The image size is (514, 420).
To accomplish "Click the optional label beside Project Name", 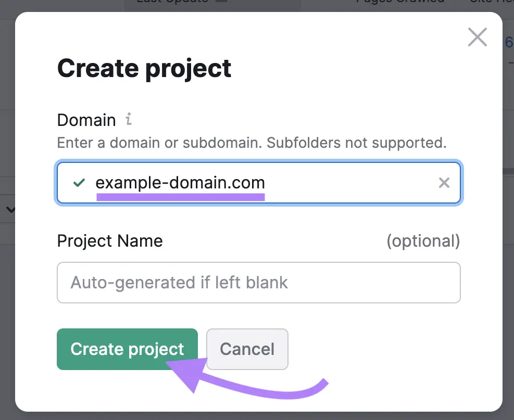I will click(424, 240).
